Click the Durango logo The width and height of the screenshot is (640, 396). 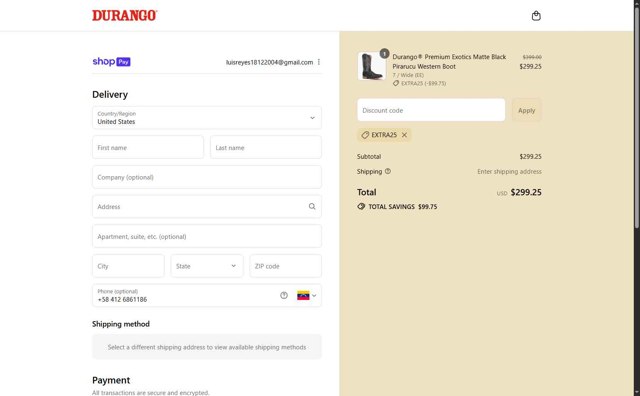pos(124,16)
